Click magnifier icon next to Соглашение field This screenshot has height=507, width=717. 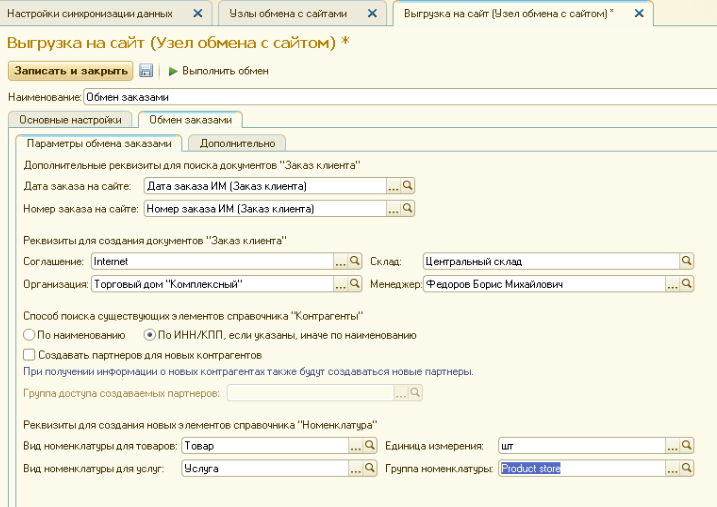tap(356, 260)
